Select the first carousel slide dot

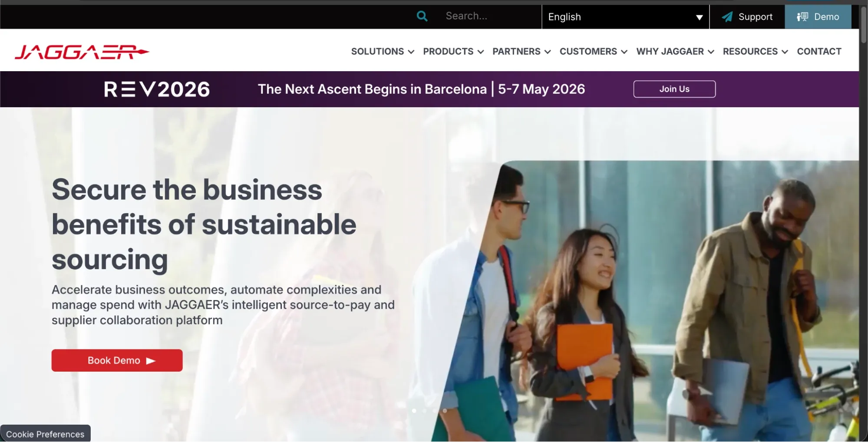tap(414, 411)
